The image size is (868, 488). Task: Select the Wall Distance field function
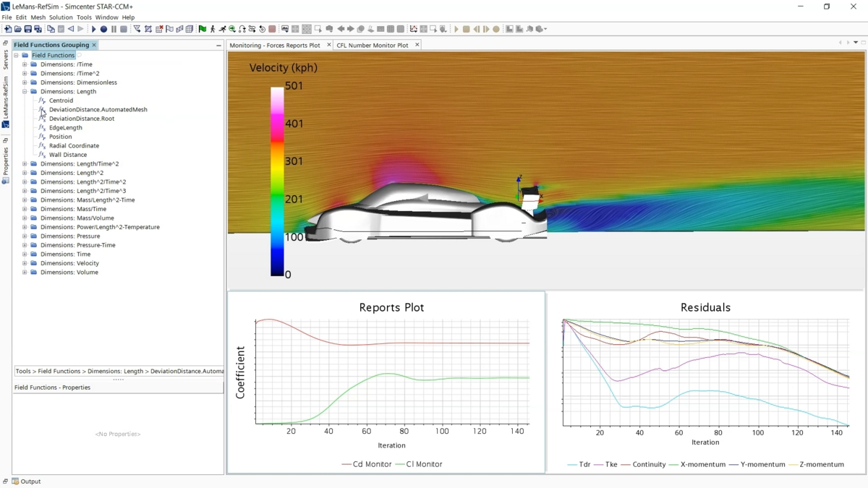(67, 155)
